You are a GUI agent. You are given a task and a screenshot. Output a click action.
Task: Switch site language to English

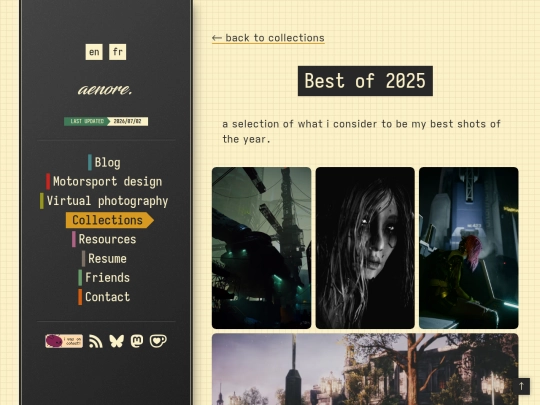click(94, 52)
